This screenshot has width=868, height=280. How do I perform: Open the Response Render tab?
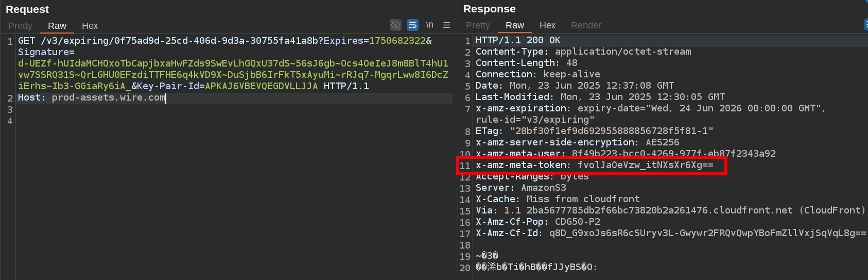(x=585, y=25)
